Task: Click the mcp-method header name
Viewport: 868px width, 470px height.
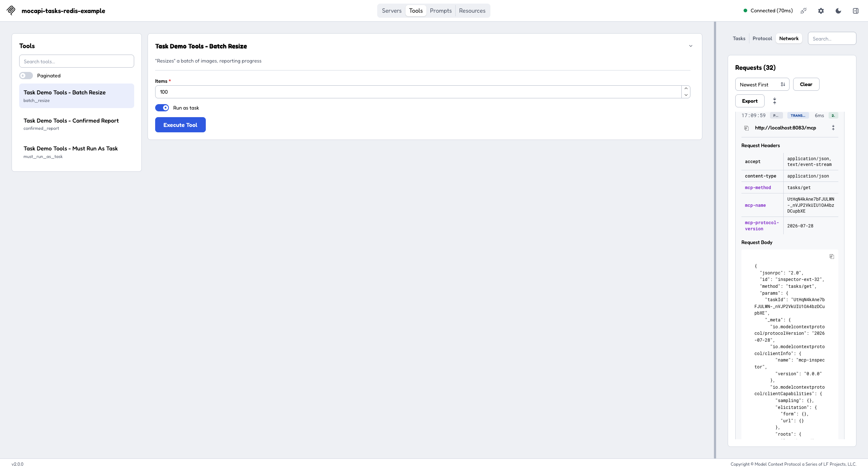Action: click(758, 188)
